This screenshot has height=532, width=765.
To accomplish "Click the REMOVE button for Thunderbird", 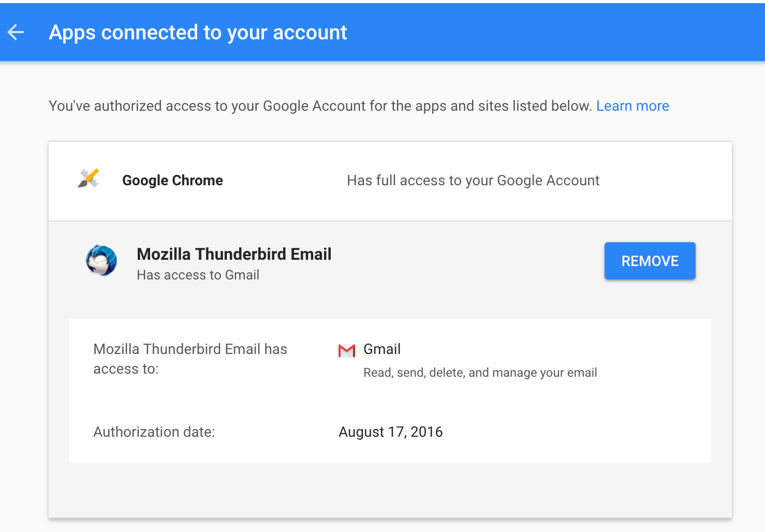I will [650, 261].
